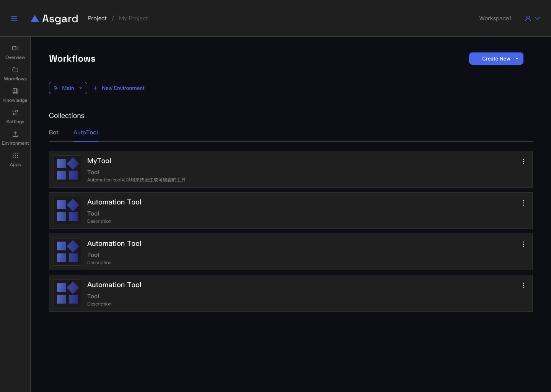Open Settings from the sidebar
The height and width of the screenshot is (392, 551).
click(x=15, y=117)
